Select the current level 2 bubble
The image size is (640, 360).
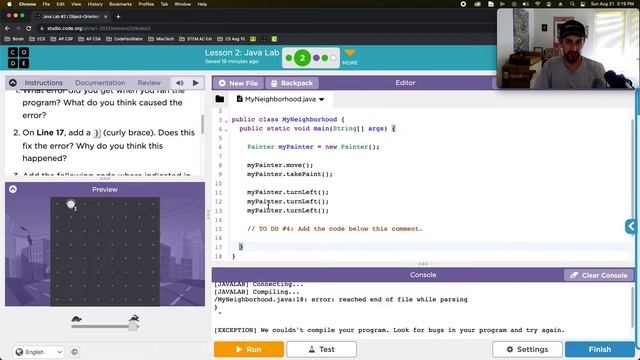tap(302, 58)
